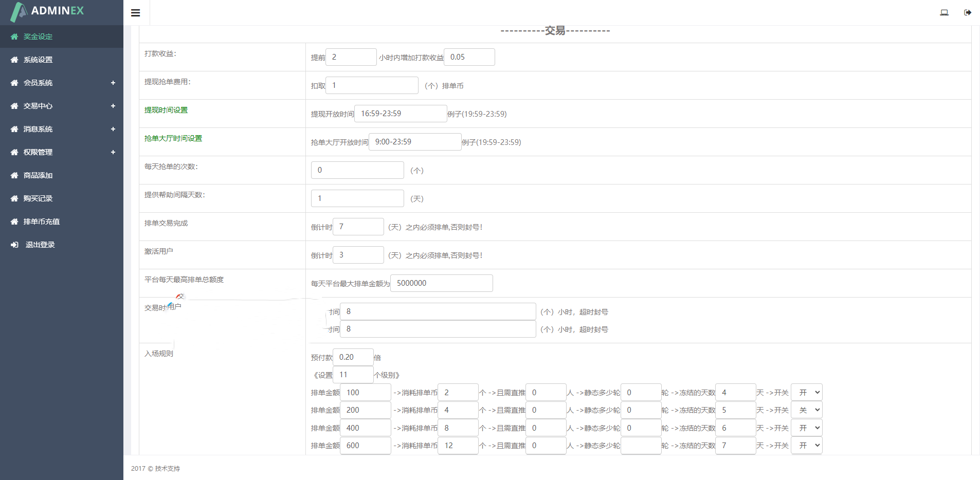This screenshot has height=480, width=980.
Task: Open the 开关 dropdown for 排单金额 600 row
Action: pos(806,446)
